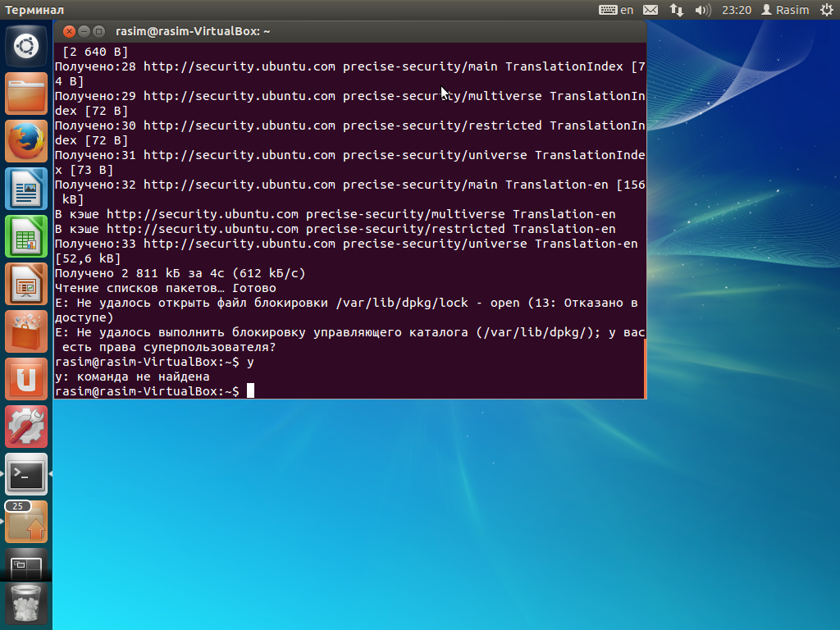The width and height of the screenshot is (840, 630).
Task: Click the line 'Получено 2 811 kБ за 4с'
Action: click(x=180, y=273)
